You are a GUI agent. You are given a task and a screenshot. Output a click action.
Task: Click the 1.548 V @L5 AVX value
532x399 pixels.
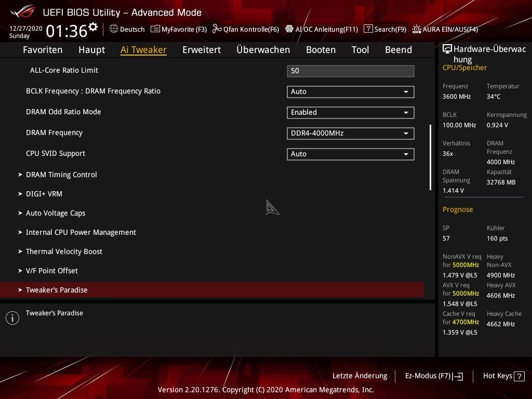[460, 303]
